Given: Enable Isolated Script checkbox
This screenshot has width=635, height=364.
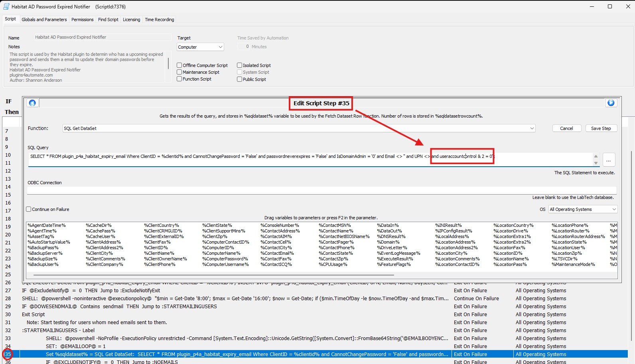Looking at the screenshot, I should 240,65.
